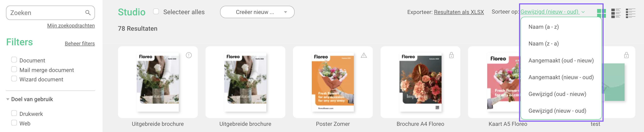This screenshot has width=644, height=132.
Task: Select Aangemaakt (oud - nieuw) sorting
Action: 561,61
